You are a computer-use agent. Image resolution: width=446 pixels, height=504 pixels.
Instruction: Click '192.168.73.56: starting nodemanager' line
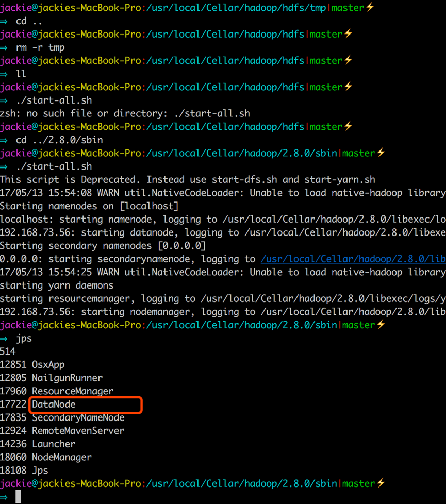[223, 312]
